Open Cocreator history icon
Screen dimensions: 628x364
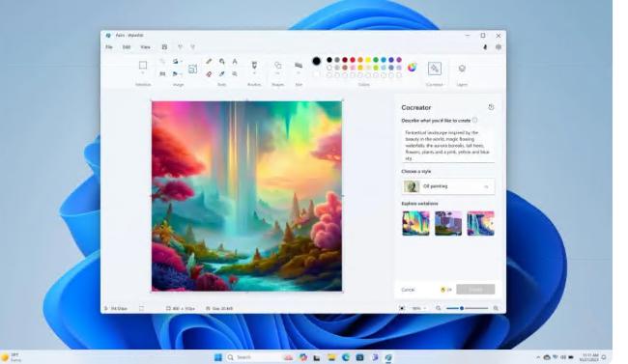(491, 107)
